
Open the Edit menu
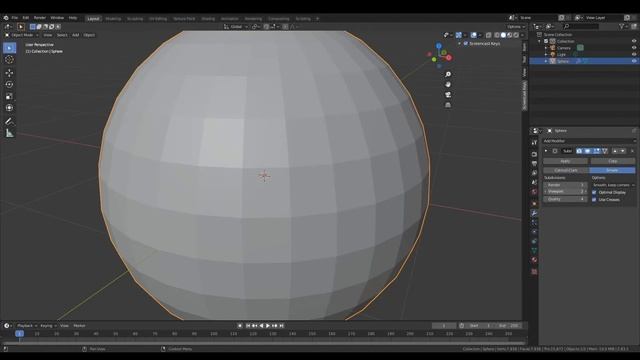tap(26, 18)
